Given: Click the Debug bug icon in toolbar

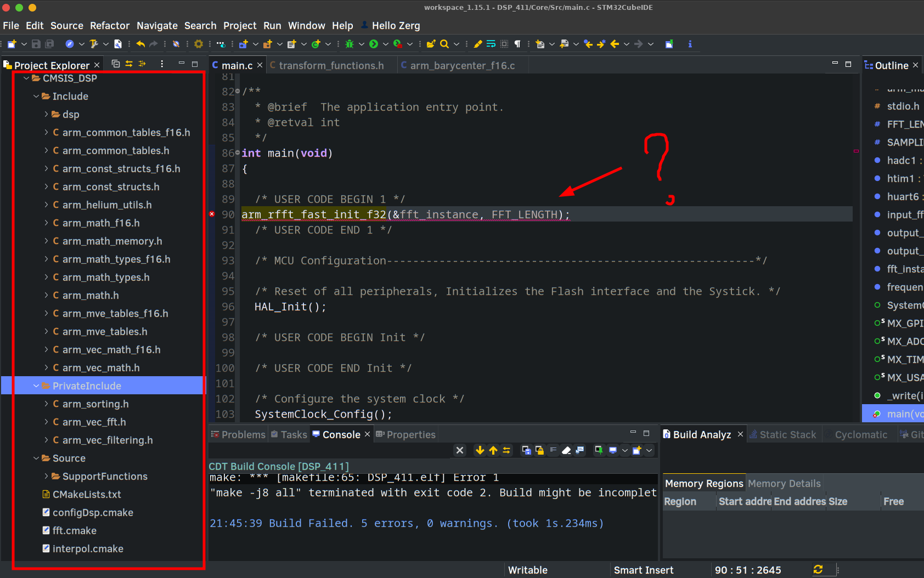Looking at the screenshot, I should click(x=349, y=44).
